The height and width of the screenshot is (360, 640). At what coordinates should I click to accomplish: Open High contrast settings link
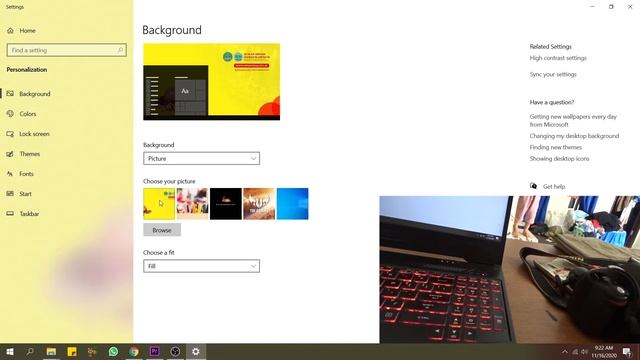[558, 58]
